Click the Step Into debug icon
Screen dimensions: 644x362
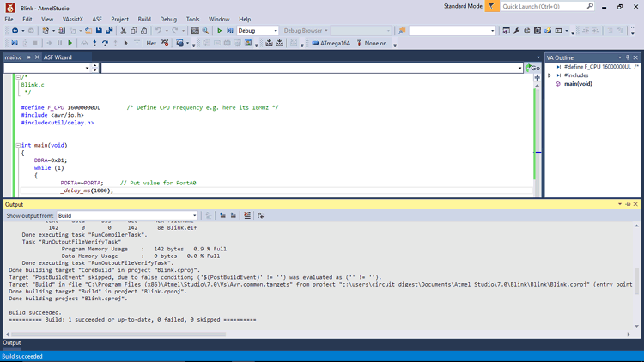(x=94, y=43)
